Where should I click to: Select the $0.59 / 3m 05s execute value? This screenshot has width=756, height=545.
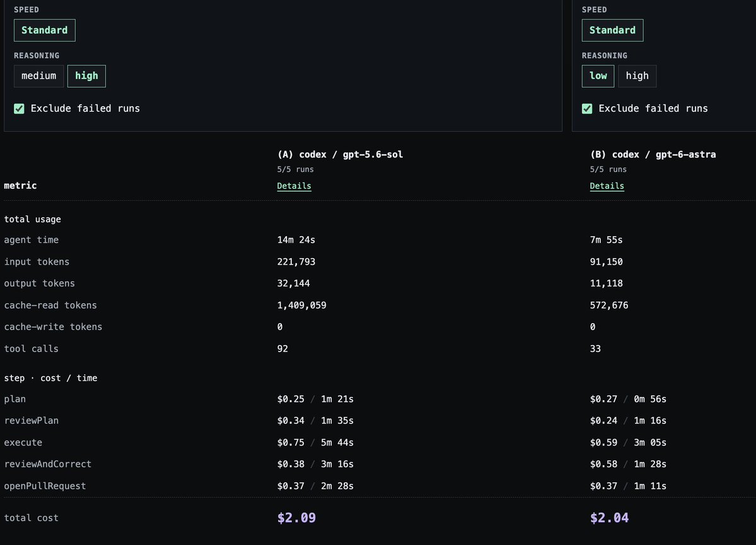(x=628, y=442)
